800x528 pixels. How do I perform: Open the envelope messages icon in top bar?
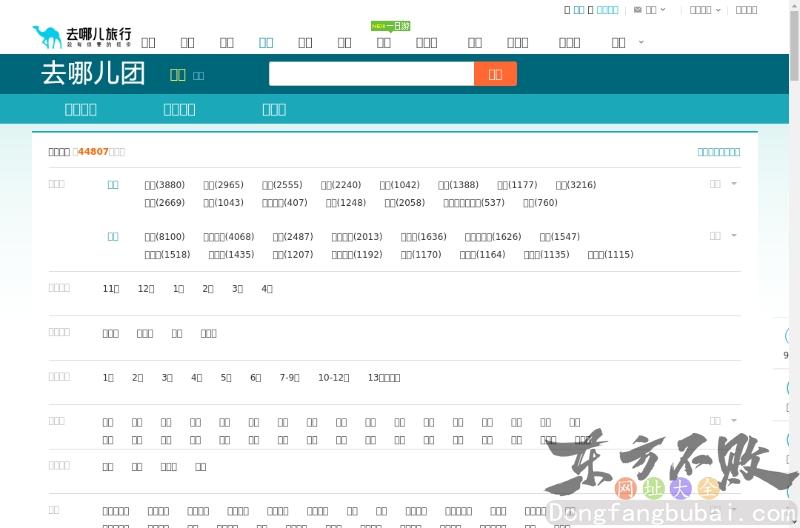[637, 10]
